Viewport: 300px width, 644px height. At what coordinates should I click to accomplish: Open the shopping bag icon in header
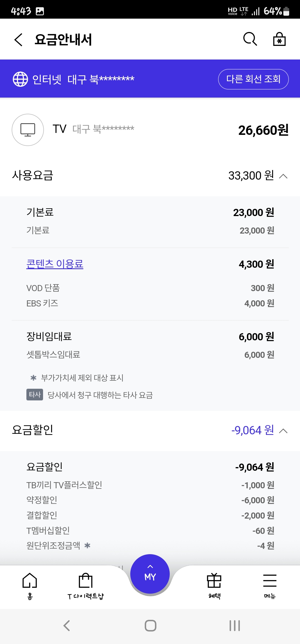(x=279, y=39)
